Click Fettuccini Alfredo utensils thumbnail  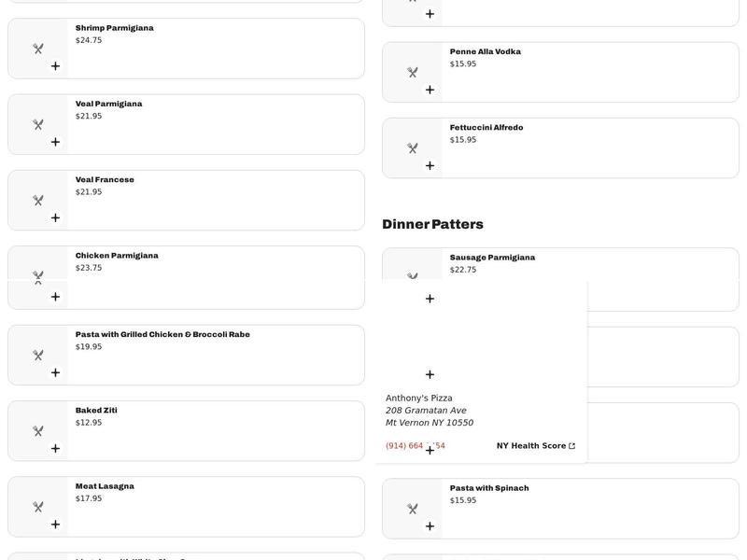coord(413,148)
